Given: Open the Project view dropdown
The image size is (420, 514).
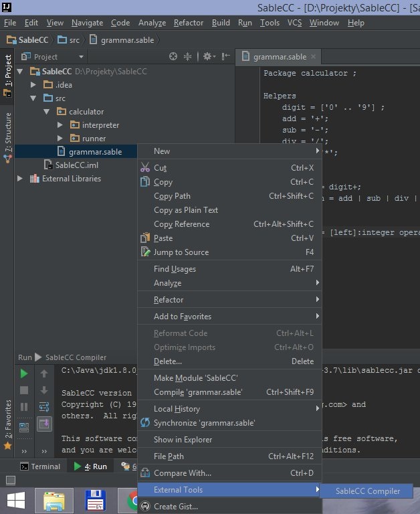Looking at the screenshot, I should tap(81, 57).
